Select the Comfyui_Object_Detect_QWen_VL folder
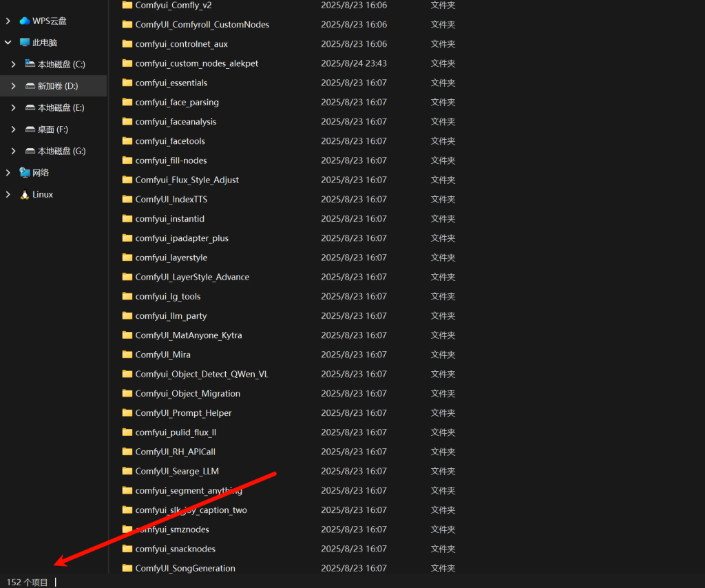The image size is (705, 588). pyautogui.click(x=201, y=374)
